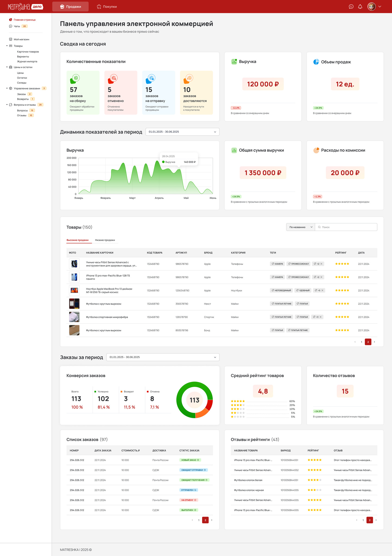Click the green box icon for 57 заказов
The image size is (392, 556).
[75, 79]
